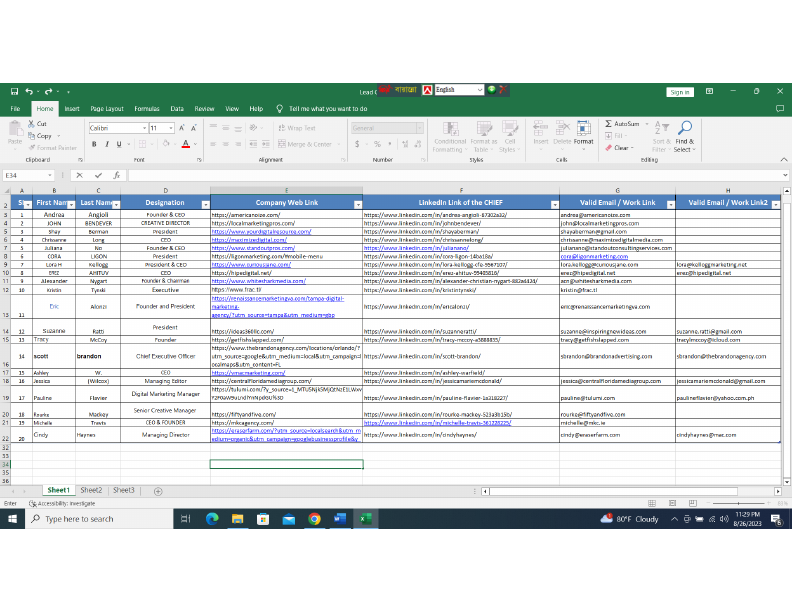This screenshot has width=792, height=612.
Task: Switch to Sheet3 tab
Action: click(x=124, y=490)
